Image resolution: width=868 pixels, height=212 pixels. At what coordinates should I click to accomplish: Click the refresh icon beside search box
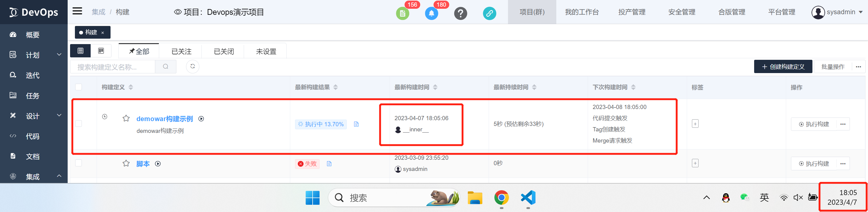pos(192,66)
